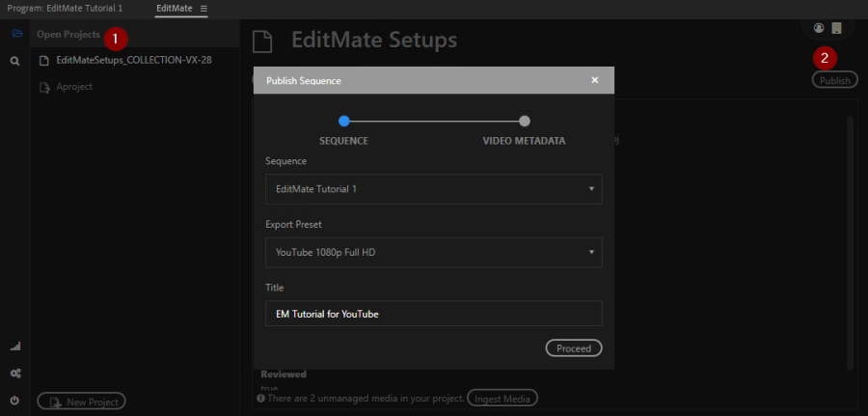This screenshot has width=868, height=416.
Task: Click the Reviewed field label
Action: click(x=284, y=374)
